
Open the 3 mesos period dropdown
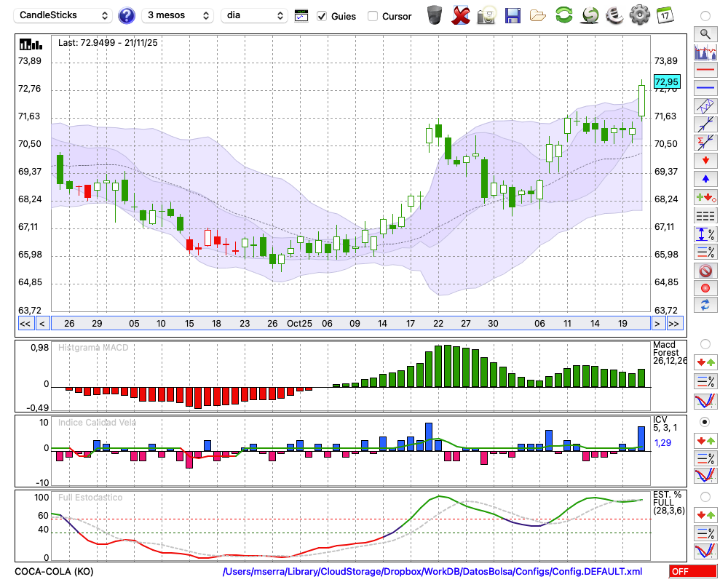(178, 15)
